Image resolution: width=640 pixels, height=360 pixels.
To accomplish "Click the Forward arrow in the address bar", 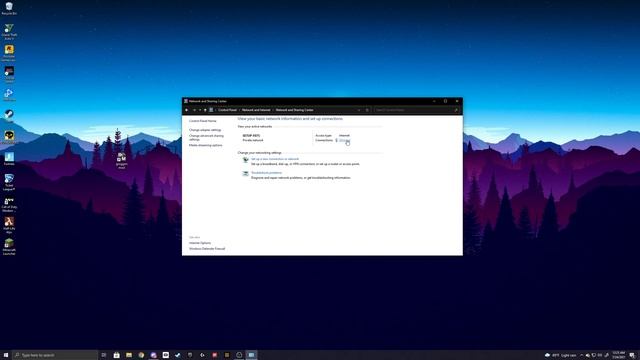I will [x=194, y=110].
